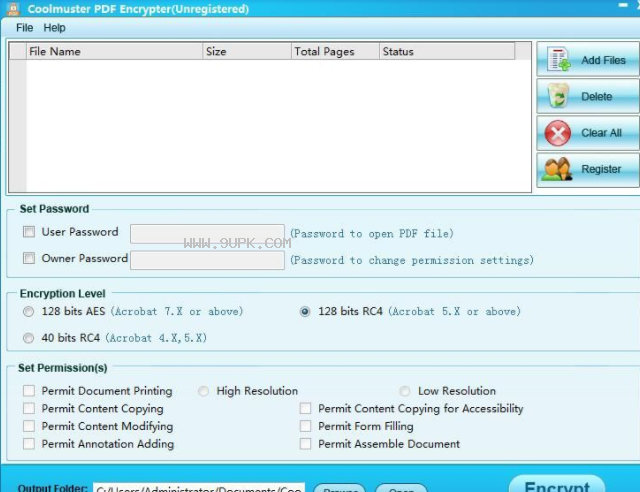
Task: Click the Add Files button label
Action: coord(603,60)
